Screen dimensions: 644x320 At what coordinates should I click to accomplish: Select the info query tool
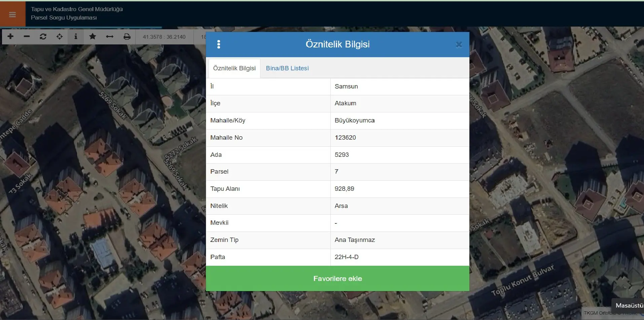(76, 36)
